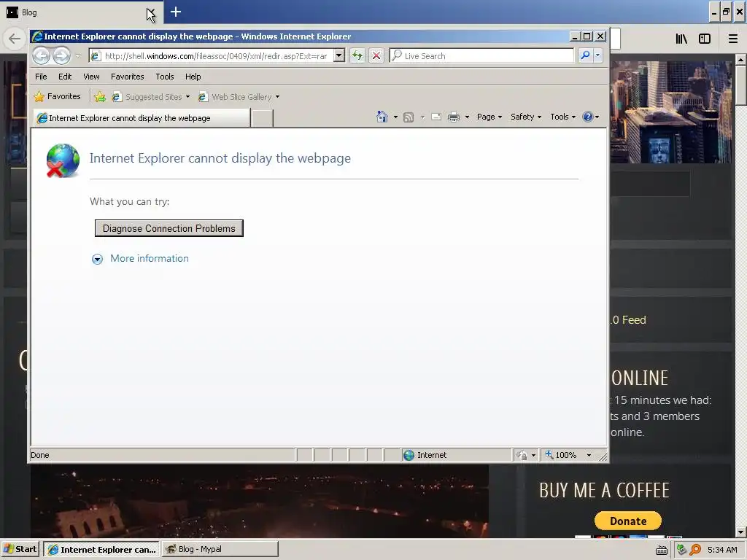This screenshot has width=747, height=560.
Task: Open new tab in Mypal browser
Action: click(x=176, y=12)
